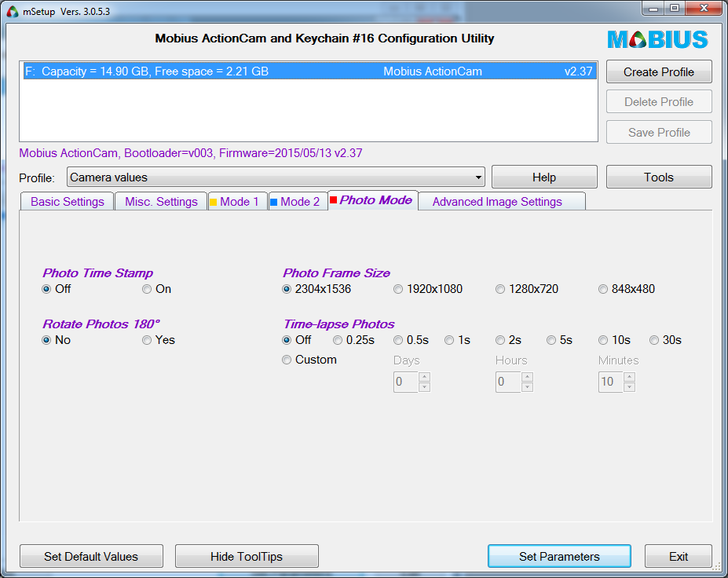Screen dimensions: 728x578
Task: Open the Mode 2 tab
Action: coord(298,202)
